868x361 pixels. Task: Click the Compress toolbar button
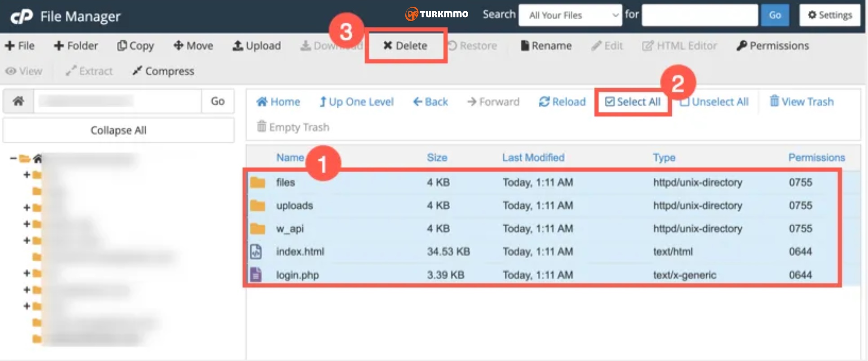click(163, 71)
